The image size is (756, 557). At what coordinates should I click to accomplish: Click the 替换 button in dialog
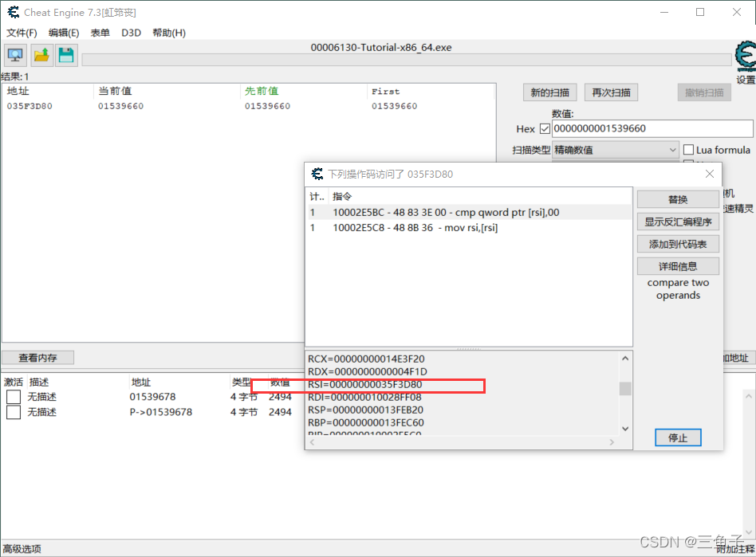tap(678, 199)
